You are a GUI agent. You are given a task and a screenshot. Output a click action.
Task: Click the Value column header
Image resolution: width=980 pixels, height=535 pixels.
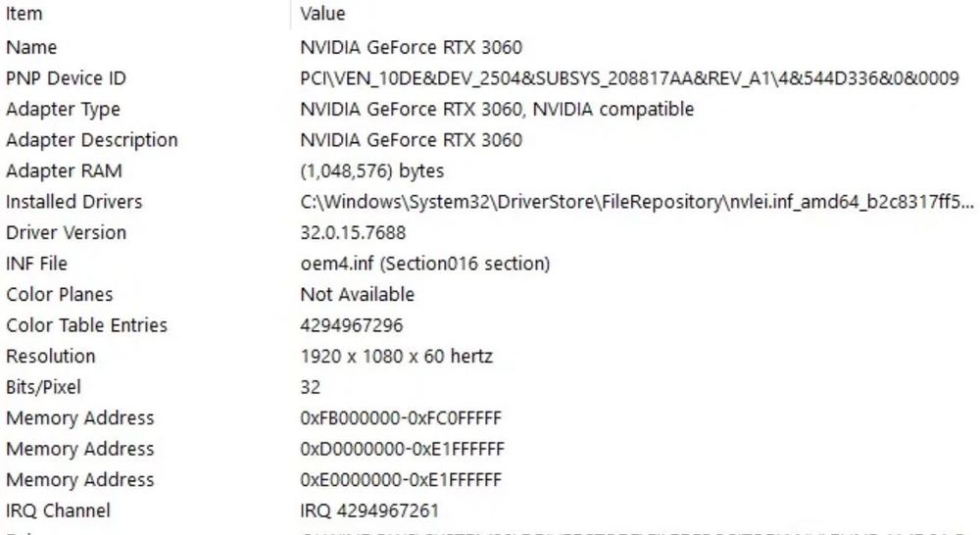click(322, 15)
